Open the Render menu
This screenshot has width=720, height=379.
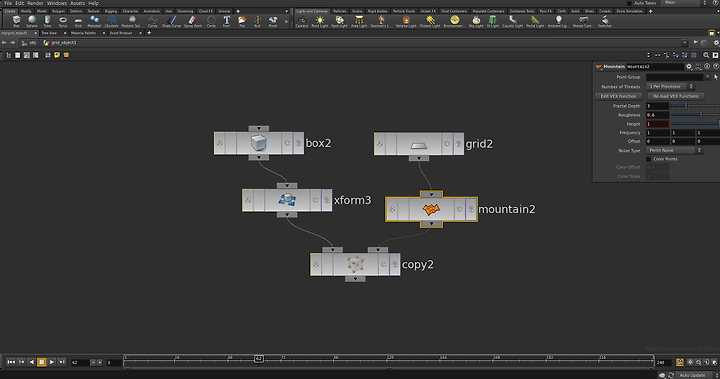pyautogui.click(x=35, y=3)
